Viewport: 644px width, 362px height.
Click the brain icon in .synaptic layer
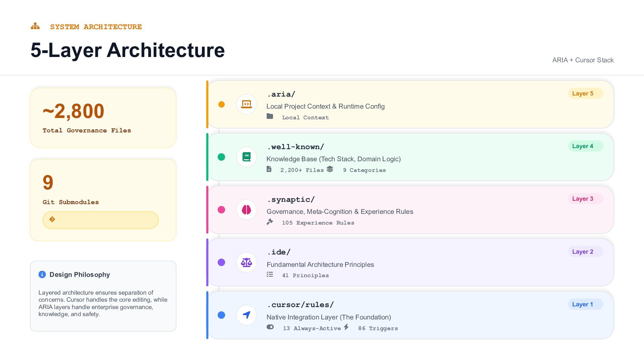point(247,210)
